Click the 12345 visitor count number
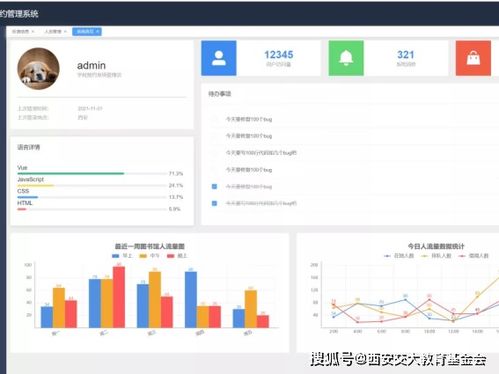The width and height of the screenshot is (499, 374). tap(279, 55)
